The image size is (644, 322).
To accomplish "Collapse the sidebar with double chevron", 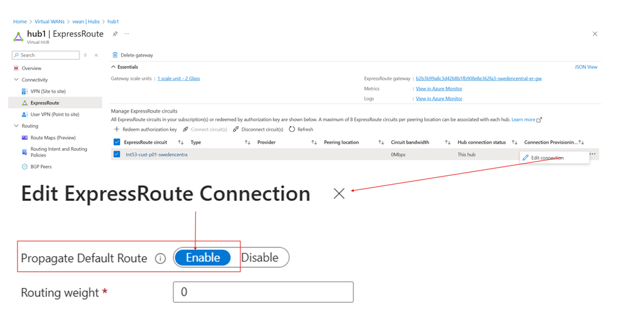I will 96,55.
